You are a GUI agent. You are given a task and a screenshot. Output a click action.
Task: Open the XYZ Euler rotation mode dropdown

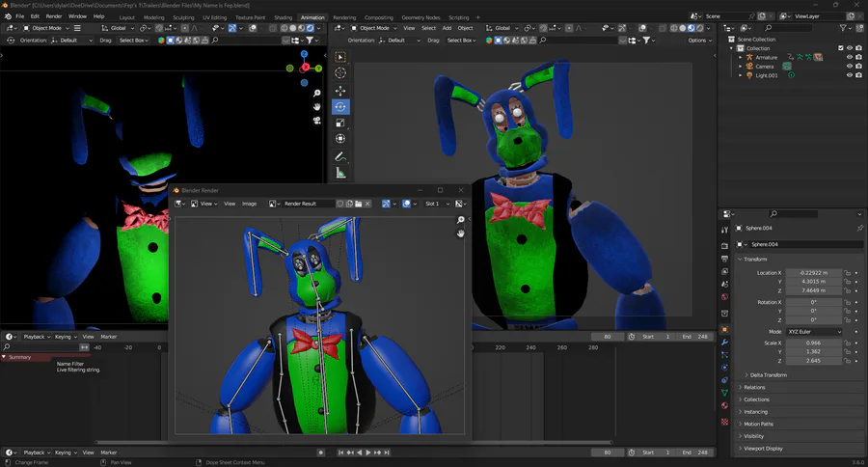click(x=814, y=331)
